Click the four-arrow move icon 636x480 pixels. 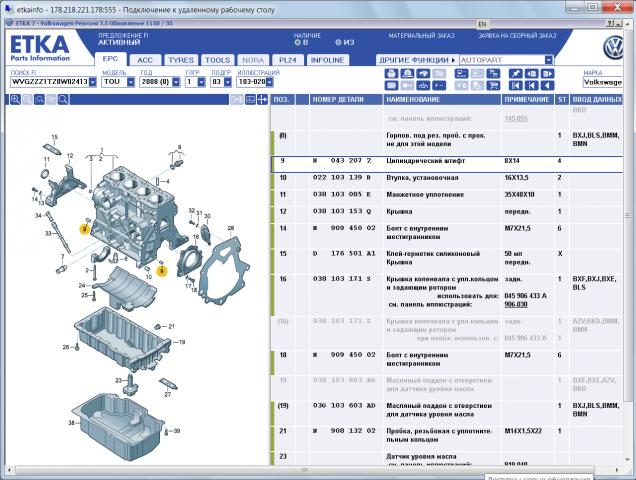point(262,99)
